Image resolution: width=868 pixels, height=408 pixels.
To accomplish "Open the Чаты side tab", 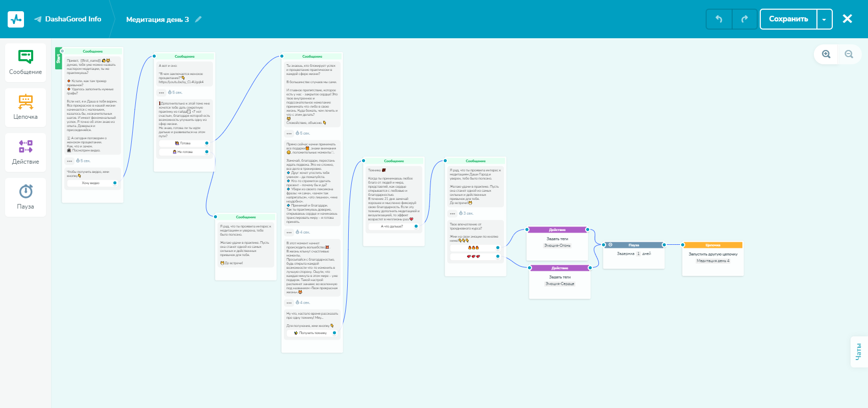I will point(859,352).
